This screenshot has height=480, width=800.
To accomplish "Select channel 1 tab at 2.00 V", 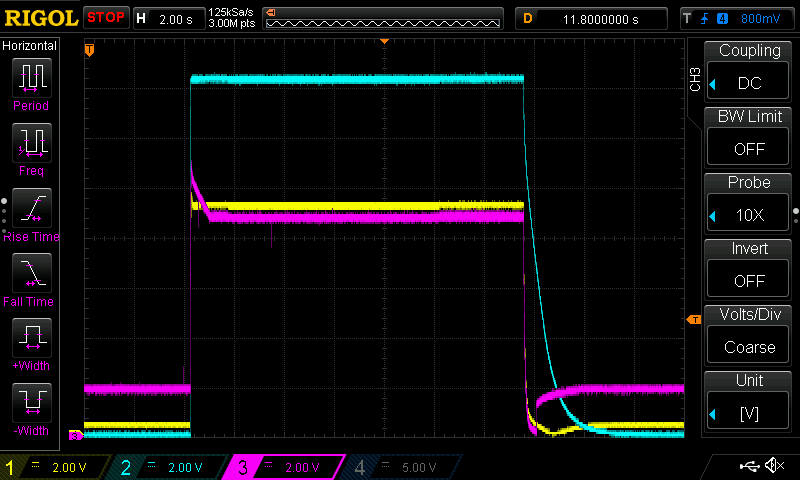I will point(54,467).
